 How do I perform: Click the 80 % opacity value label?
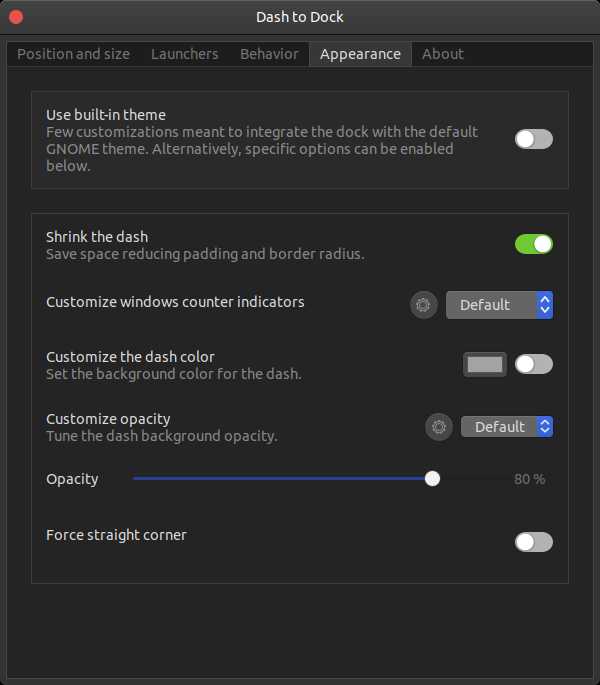[529, 479]
